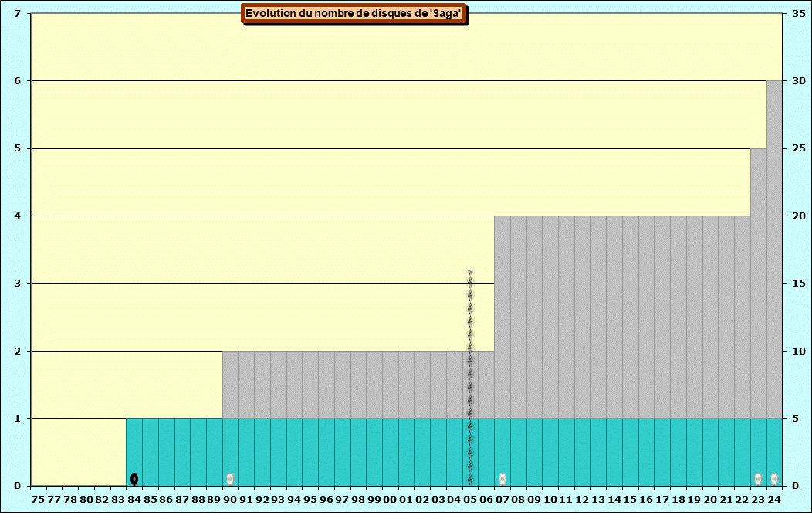Click right axis value '15'
The width and height of the screenshot is (812, 513).
pyautogui.click(x=799, y=284)
